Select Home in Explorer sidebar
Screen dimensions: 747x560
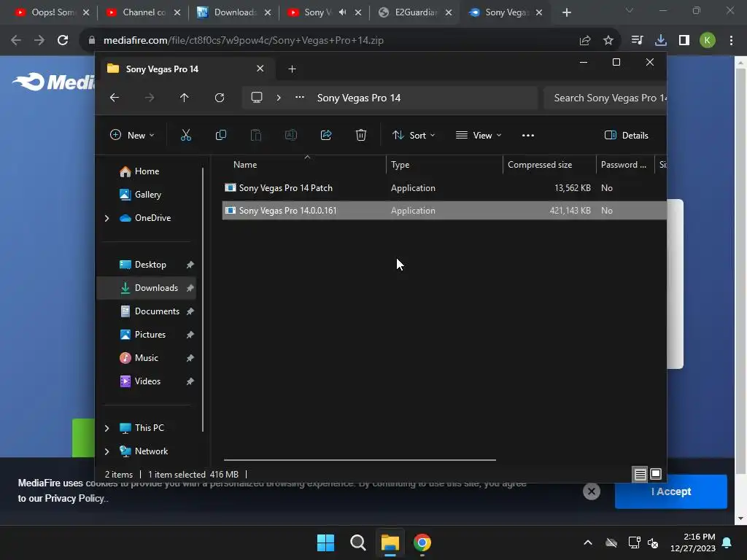(147, 171)
